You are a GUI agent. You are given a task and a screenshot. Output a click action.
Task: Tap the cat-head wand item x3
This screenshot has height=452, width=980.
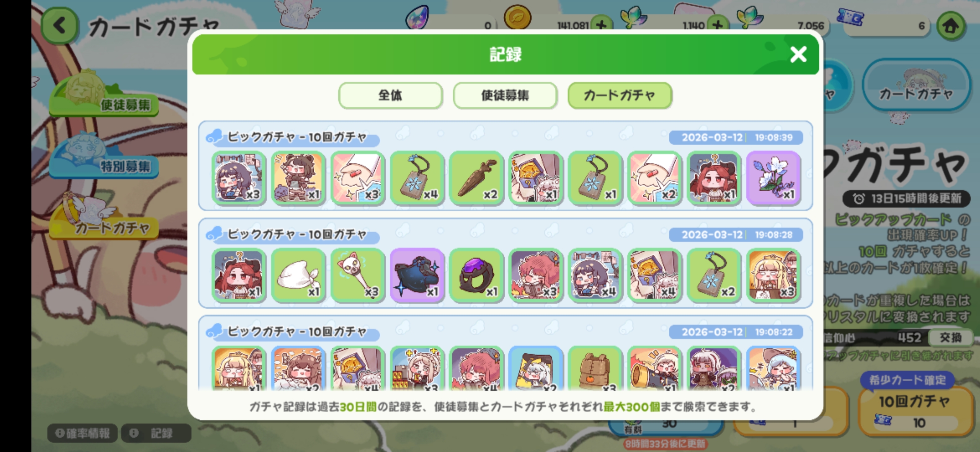(357, 275)
